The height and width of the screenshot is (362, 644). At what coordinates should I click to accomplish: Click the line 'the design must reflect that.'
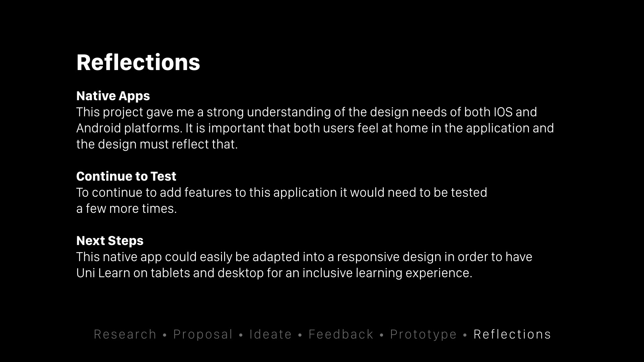(x=157, y=144)
